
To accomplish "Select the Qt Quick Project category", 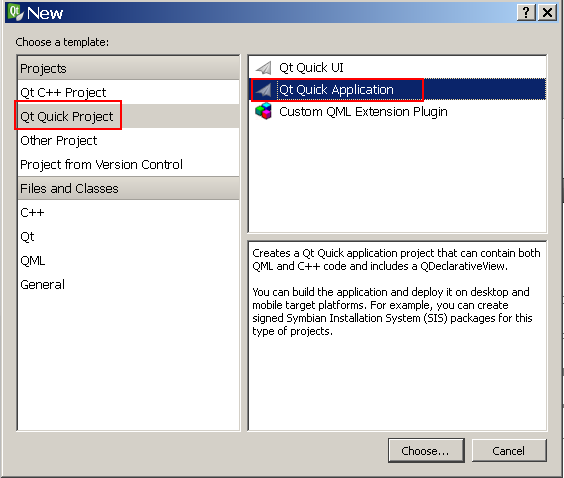I will [128, 116].
